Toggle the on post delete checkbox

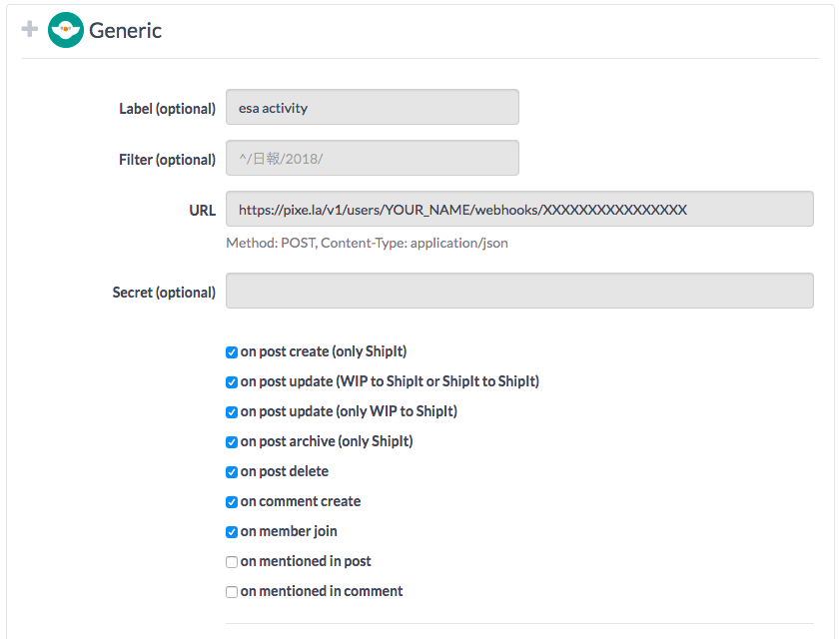pyautogui.click(x=232, y=472)
